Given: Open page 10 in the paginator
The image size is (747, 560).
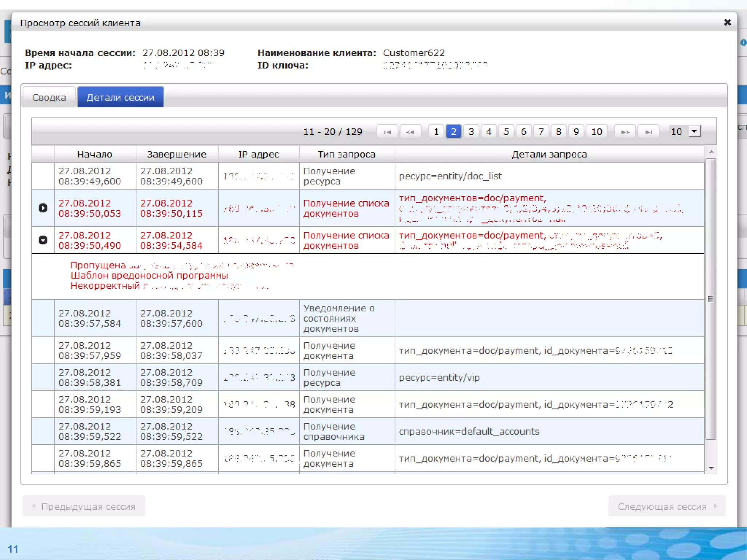Looking at the screenshot, I should tap(596, 132).
